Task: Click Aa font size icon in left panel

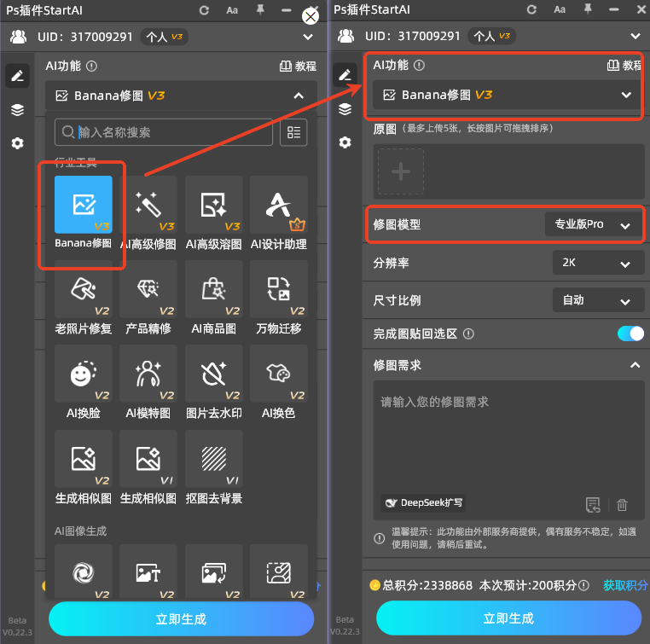Action: point(232,10)
